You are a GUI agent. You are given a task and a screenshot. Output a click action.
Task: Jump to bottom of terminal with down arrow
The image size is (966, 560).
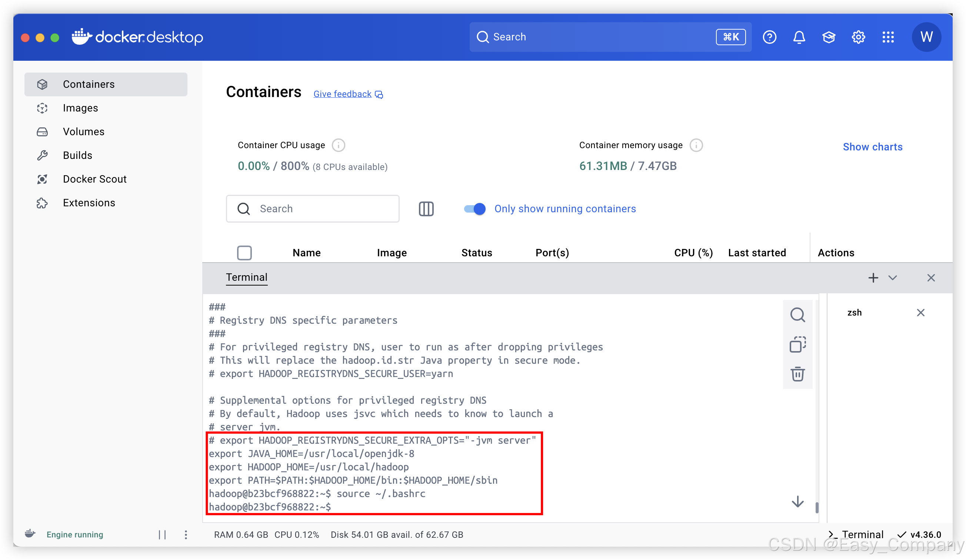[797, 502]
